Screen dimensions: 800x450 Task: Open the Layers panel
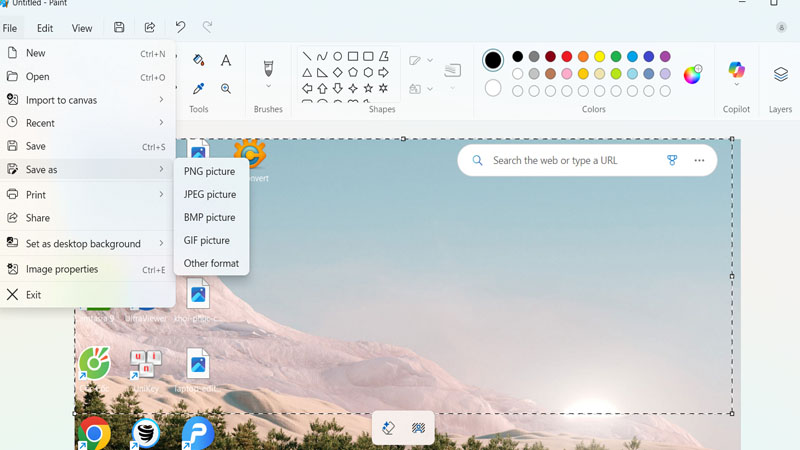point(780,75)
